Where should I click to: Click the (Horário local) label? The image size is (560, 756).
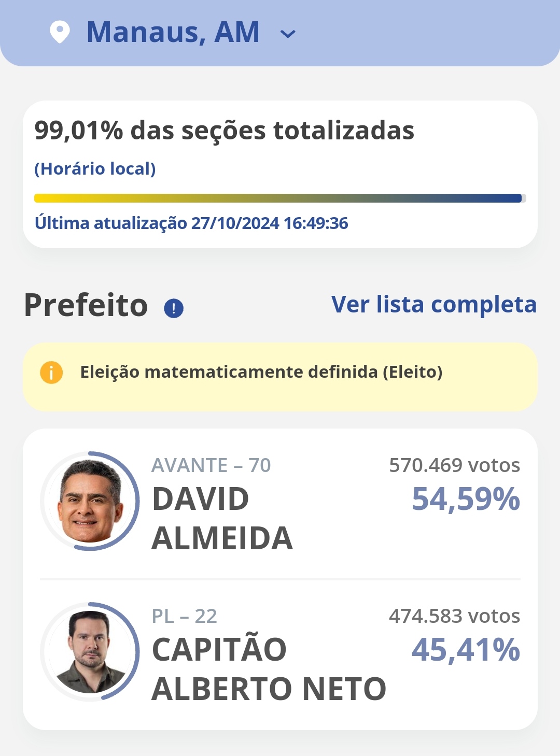point(95,169)
